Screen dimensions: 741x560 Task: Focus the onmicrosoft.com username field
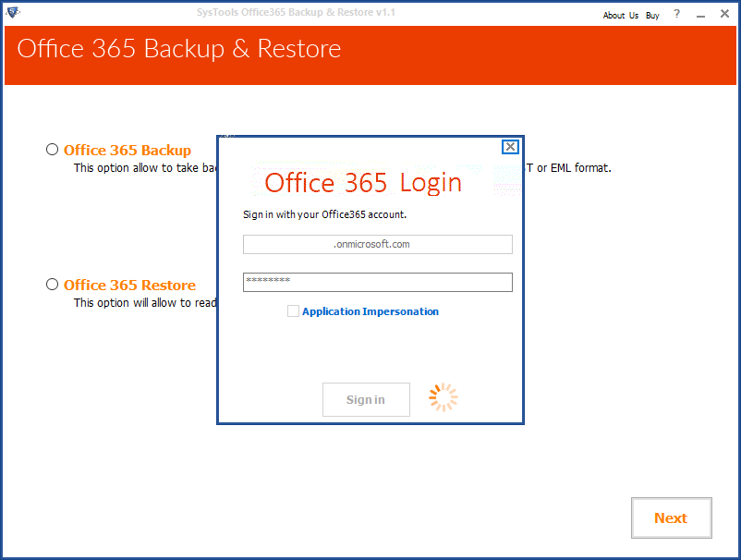(x=378, y=244)
